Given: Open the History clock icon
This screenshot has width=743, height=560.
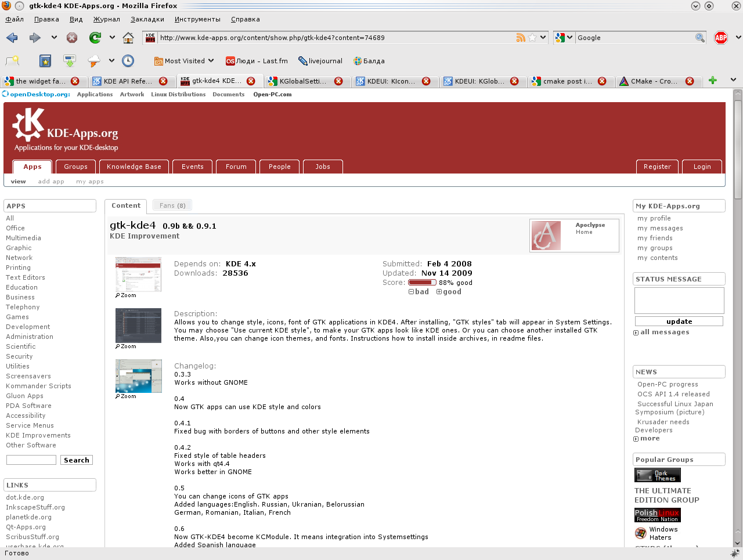Looking at the screenshot, I should (x=128, y=60).
